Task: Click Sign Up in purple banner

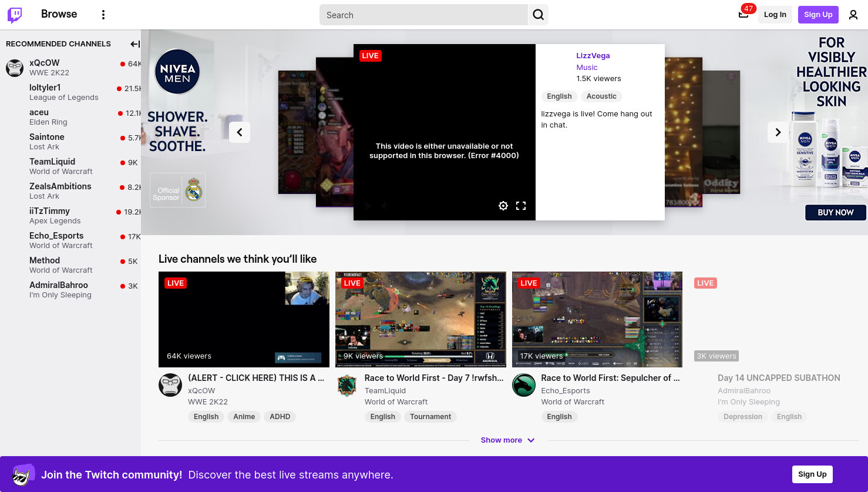Action: (812, 474)
